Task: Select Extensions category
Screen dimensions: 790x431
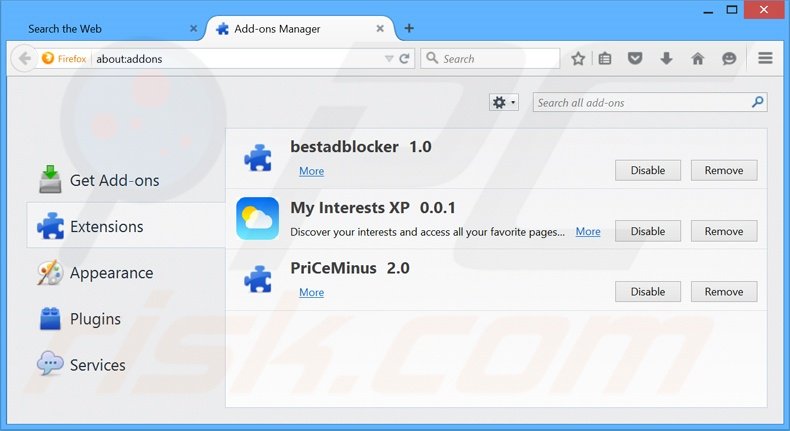Action: 126,225
